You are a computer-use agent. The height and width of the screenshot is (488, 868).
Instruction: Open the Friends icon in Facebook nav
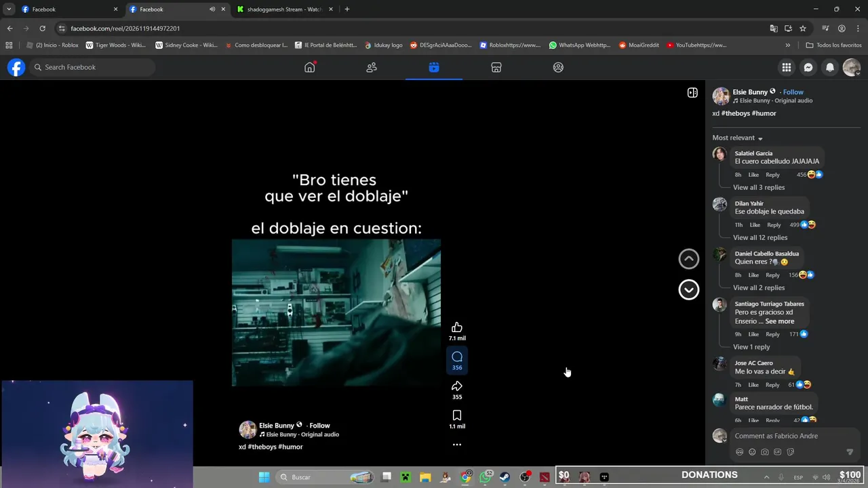coord(372,67)
